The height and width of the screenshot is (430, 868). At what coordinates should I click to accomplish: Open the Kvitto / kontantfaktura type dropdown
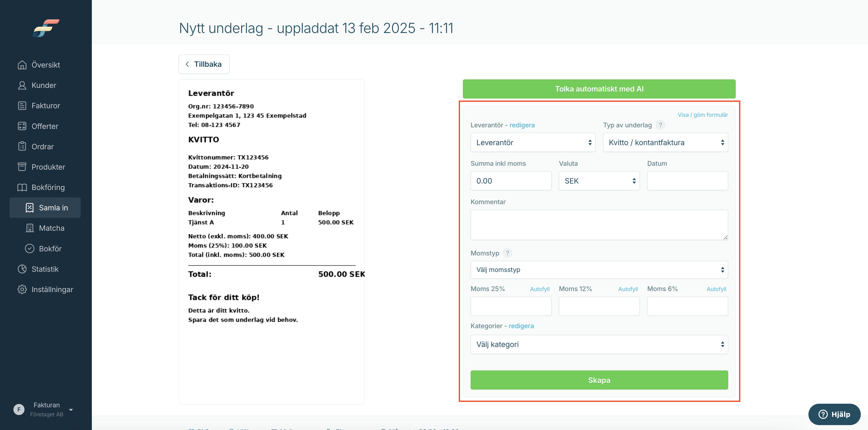(665, 143)
